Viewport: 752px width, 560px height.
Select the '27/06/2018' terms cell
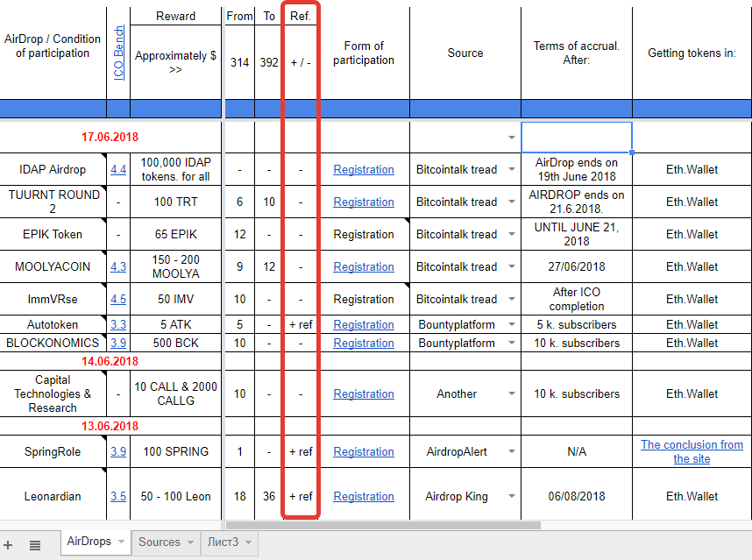click(577, 266)
